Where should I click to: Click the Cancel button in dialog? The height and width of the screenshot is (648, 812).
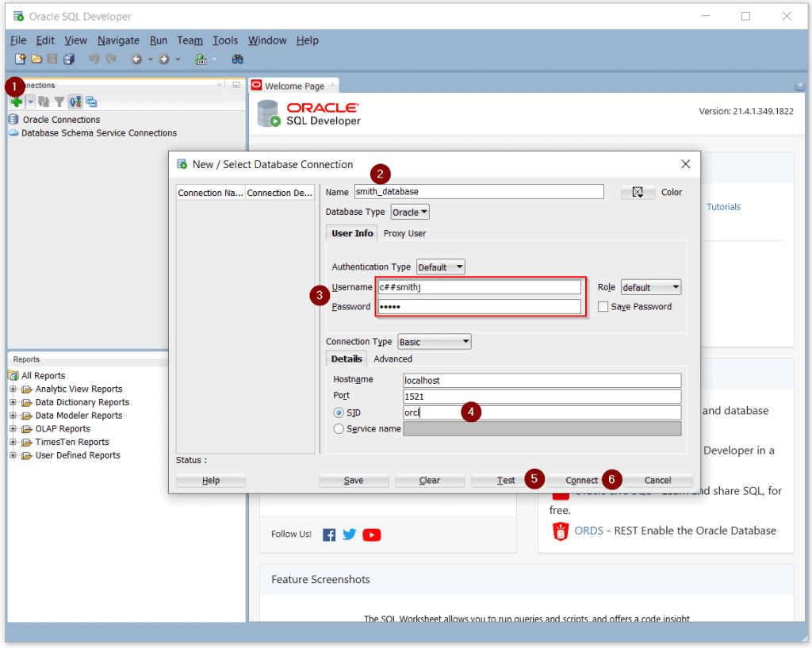(x=657, y=481)
